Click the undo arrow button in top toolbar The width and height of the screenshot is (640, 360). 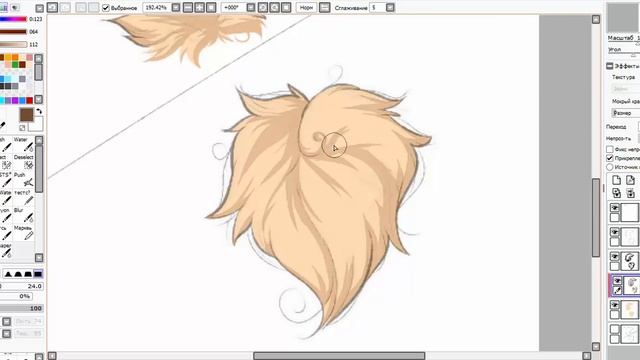52,7
